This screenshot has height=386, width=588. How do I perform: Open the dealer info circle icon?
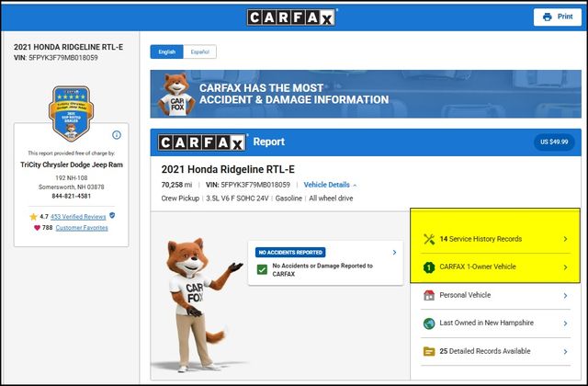tap(117, 135)
